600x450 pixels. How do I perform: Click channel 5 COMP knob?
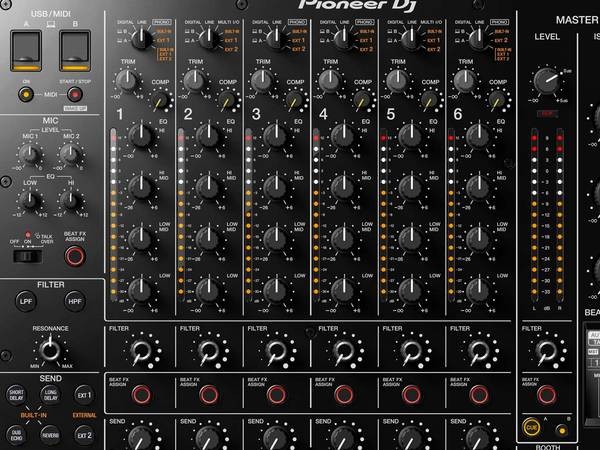click(430, 100)
